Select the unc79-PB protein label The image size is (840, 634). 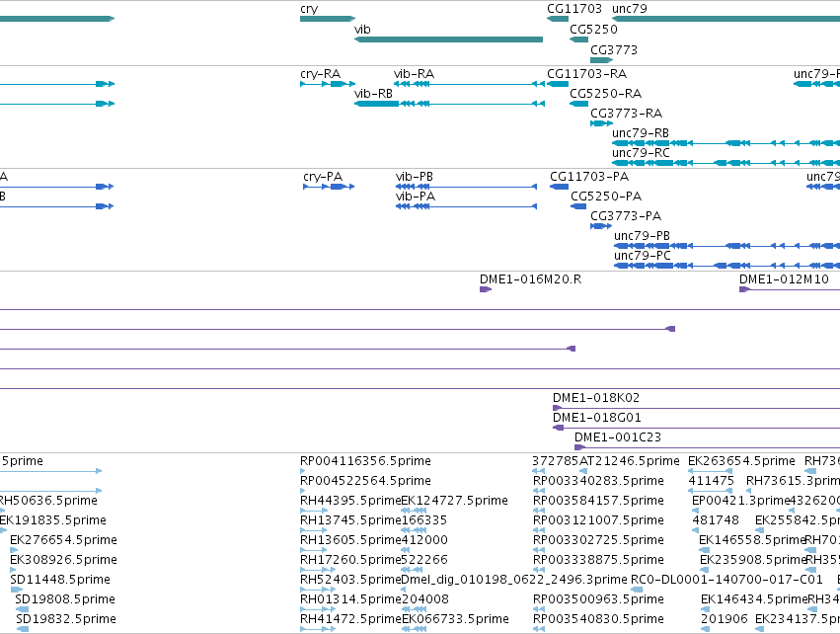(x=643, y=236)
